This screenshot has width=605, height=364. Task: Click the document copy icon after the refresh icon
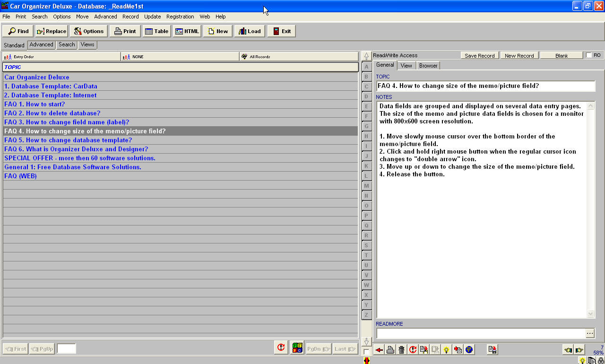[424, 350]
